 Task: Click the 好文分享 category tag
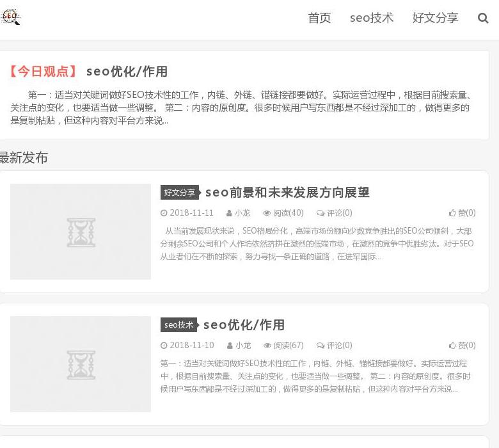180,192
